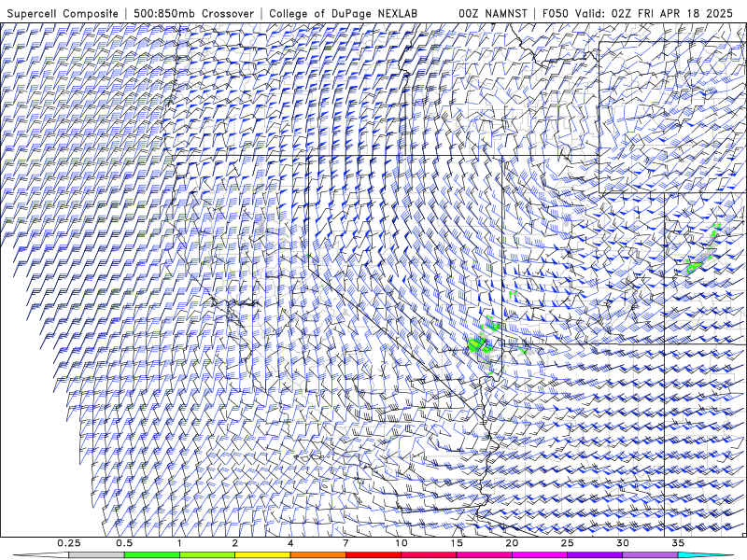This screenshot has height=560, width=747.
Task: Click the "7" color scale label
Action: coord(345,543)
